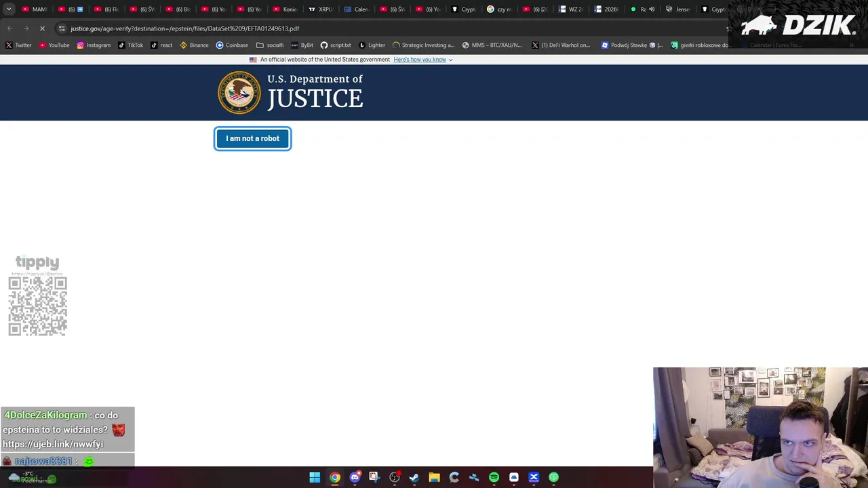868x488 pixels.
Task: Click the tipply QR code
Action: click(x=37, y=306)
